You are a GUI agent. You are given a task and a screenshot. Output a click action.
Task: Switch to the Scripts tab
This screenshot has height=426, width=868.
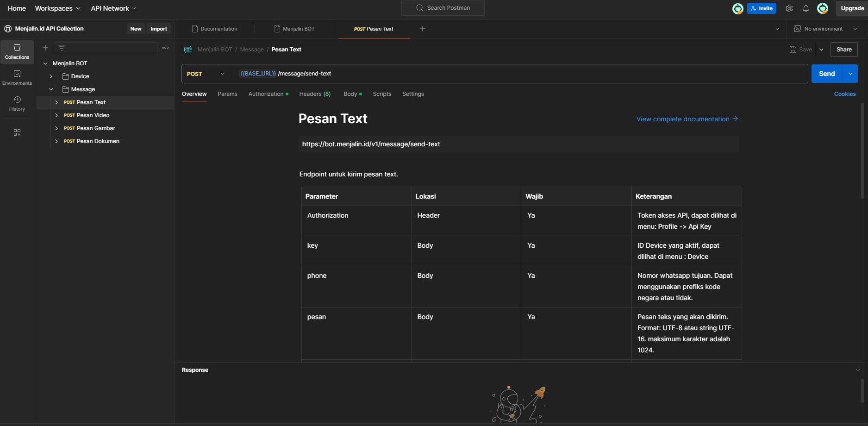pos(382,94)
